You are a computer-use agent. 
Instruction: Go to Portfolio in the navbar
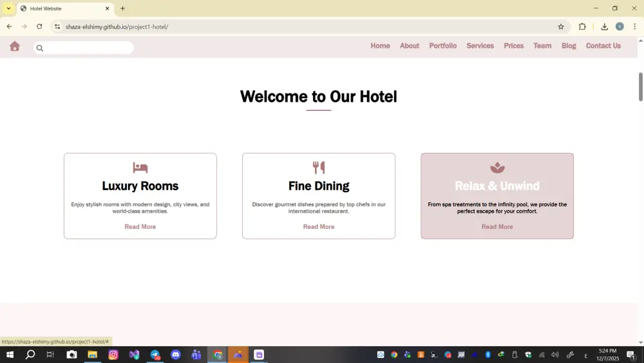(x=443, y=46)
